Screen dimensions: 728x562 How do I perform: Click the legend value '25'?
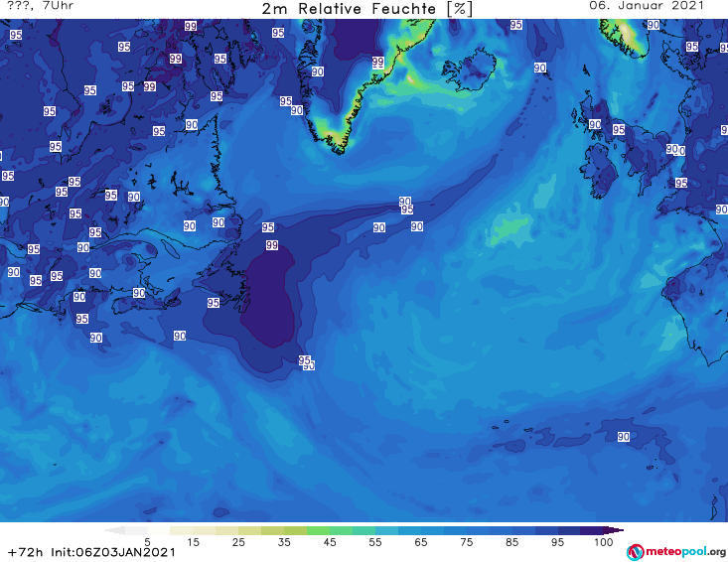coord(238,542)
